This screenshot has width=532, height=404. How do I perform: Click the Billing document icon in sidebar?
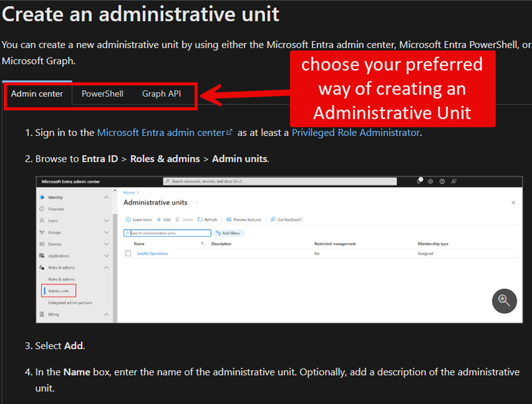[42, 314]
